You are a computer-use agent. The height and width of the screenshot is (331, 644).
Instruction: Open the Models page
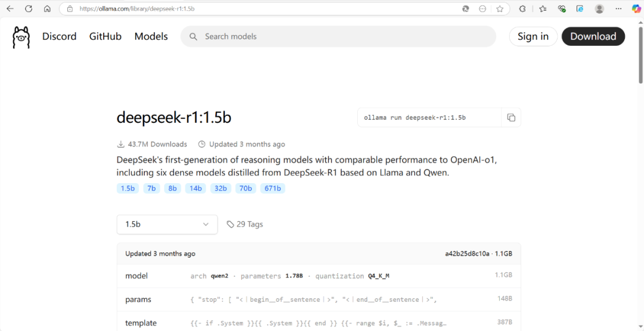151,36
